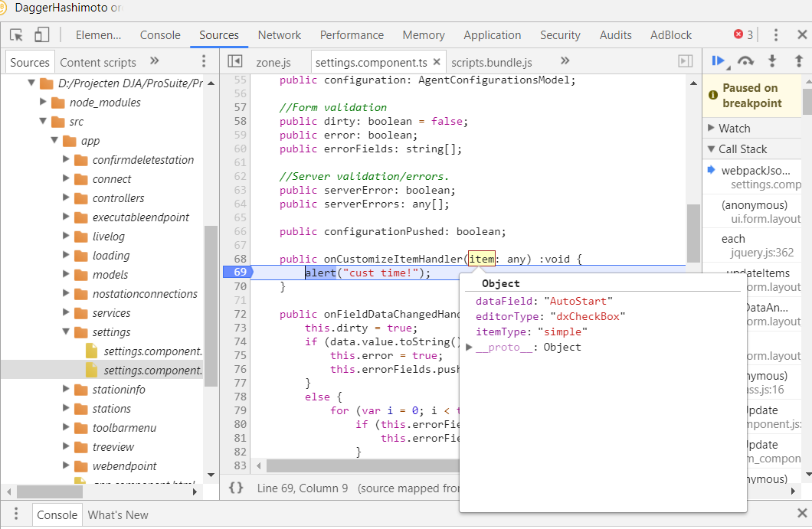Step out of the current function
Image resolution: width=812 pixels, height=529 pixels.
799,60
